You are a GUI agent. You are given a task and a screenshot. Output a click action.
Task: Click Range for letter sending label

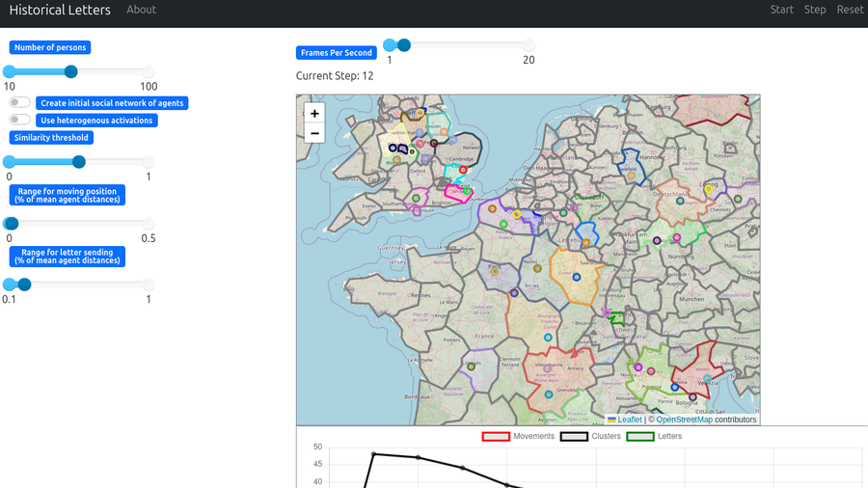[x=67, y=257]
